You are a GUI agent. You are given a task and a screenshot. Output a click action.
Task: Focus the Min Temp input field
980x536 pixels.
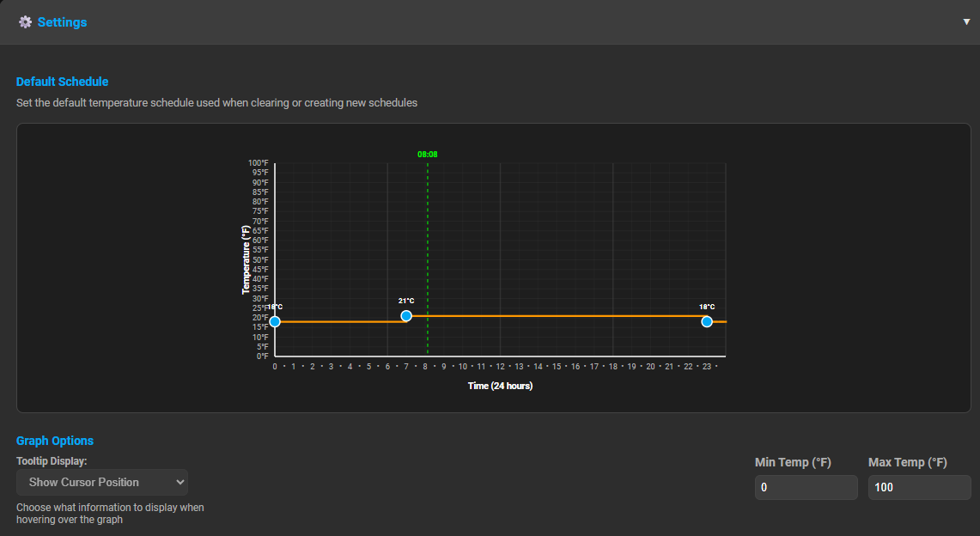click(x=807, y=487)
